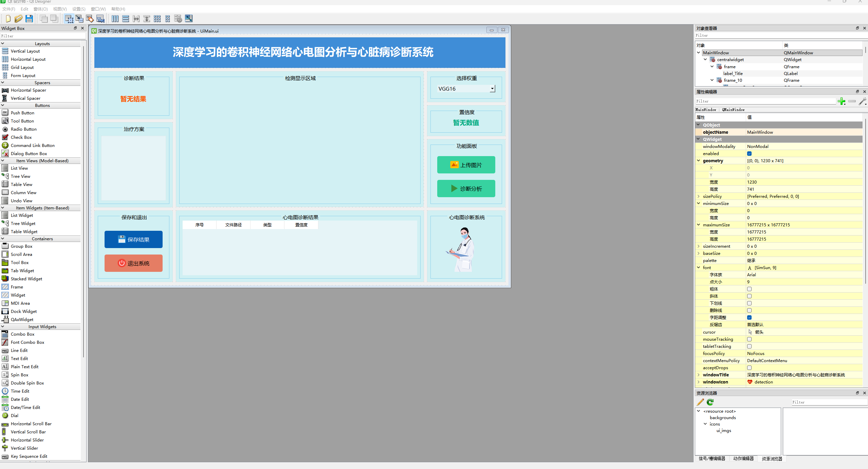Click Open file folder icon
This screenshot has width=868, height=469.
[19, 19]
